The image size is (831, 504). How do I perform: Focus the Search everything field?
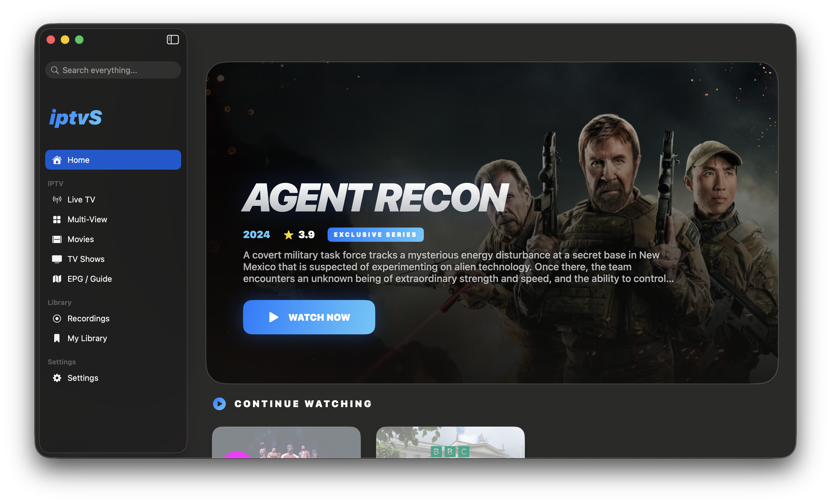[x=113, y=70]
